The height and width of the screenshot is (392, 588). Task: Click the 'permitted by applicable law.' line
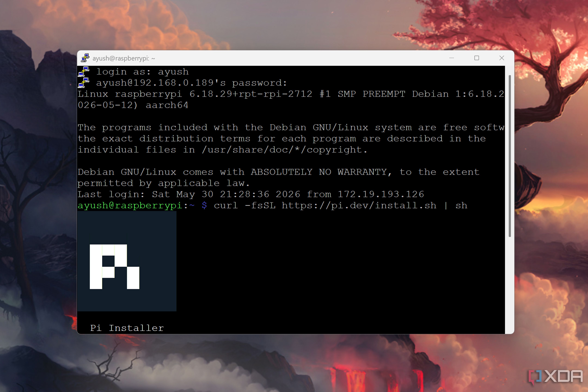tap(163, 183)
